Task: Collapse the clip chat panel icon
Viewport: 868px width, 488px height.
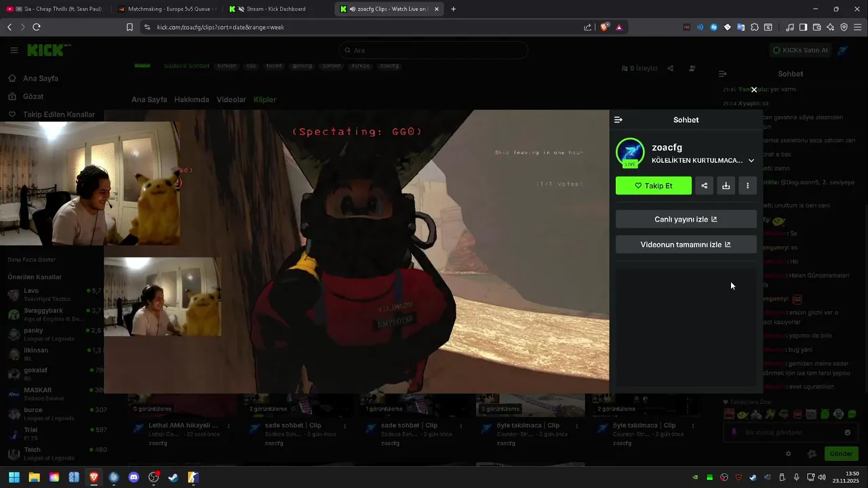Action: click(x=618, y=120)
